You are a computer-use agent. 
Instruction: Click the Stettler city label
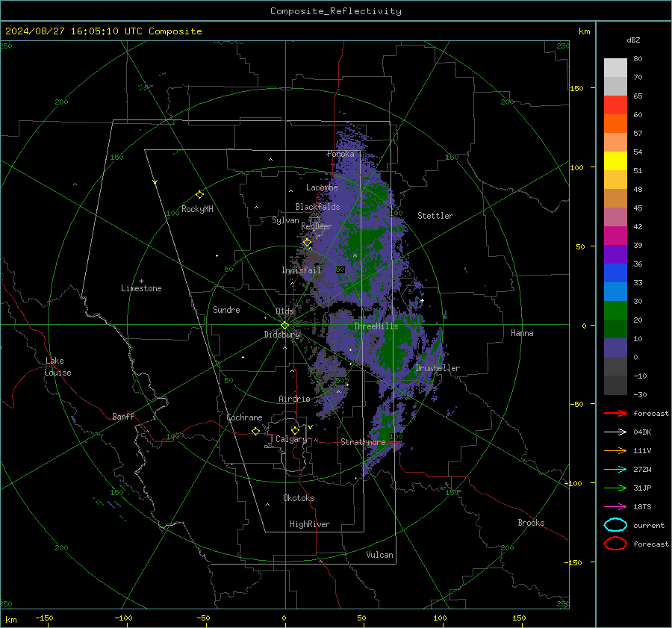pyautogui.click(x=435, y=216)
